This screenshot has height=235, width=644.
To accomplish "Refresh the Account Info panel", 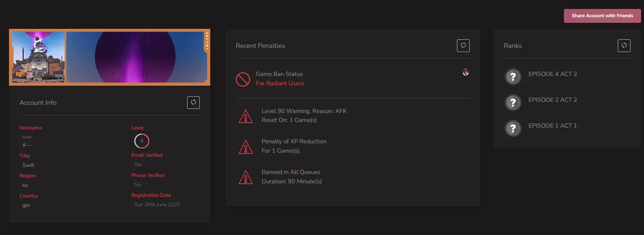I will [193, 103].
